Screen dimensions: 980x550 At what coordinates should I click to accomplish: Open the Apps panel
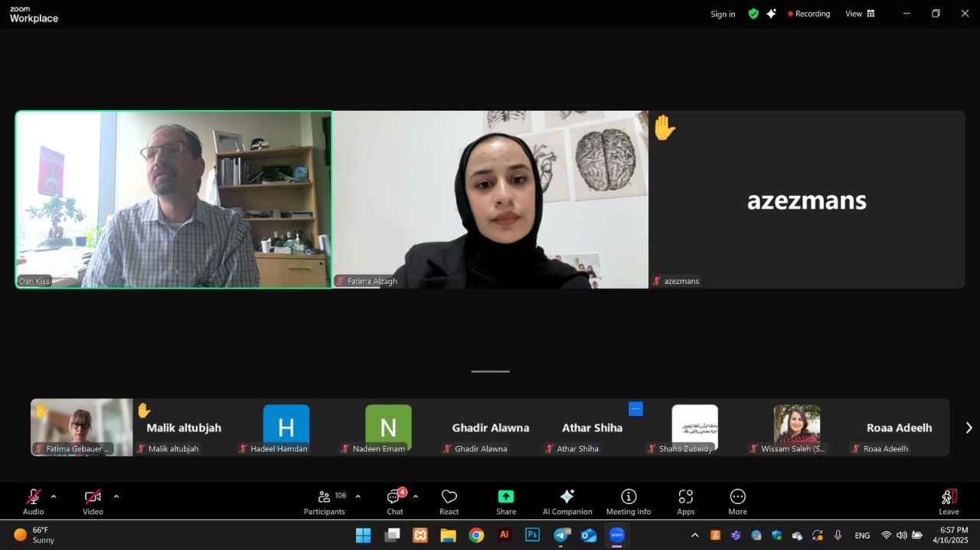[x=685, y=501]
